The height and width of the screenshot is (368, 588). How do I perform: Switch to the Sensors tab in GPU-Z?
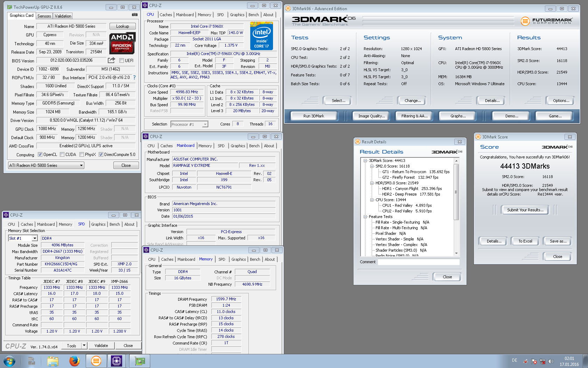coord(44,16)
